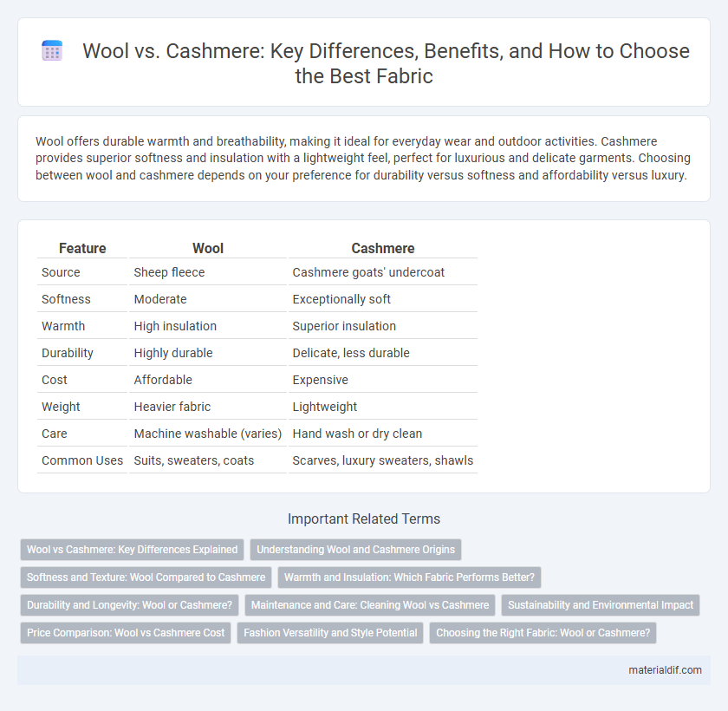728x711 pixels.
Task: Open 'Wool vs Cashmere: Key Differences Explained' tag
Action: [133, 550]
